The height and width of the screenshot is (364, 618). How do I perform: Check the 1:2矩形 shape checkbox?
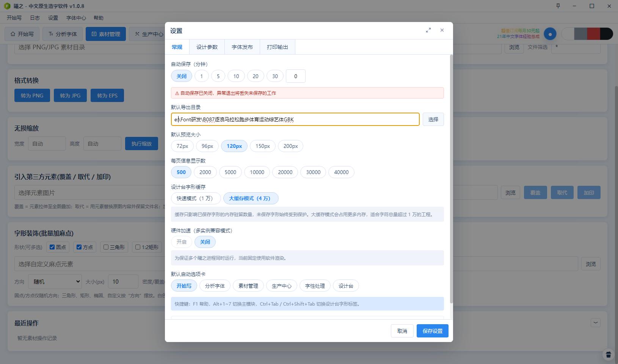point(138,247)
